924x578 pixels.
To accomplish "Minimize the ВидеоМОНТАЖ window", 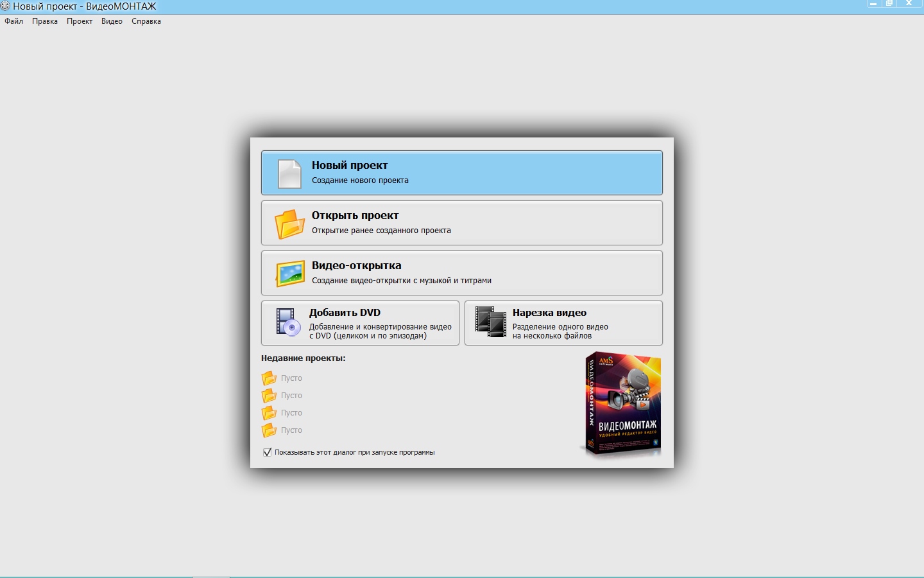I will (x=873, y=3).
